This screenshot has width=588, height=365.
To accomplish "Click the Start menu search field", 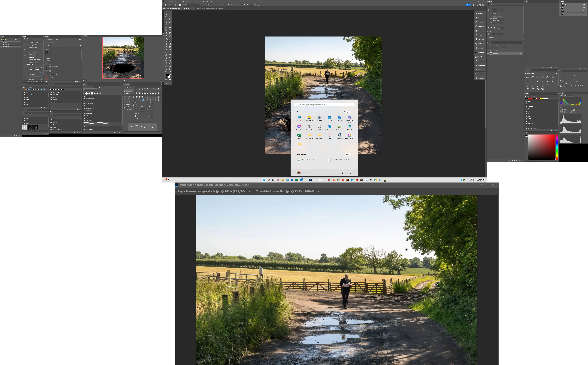I will click(x=324, y=105).
